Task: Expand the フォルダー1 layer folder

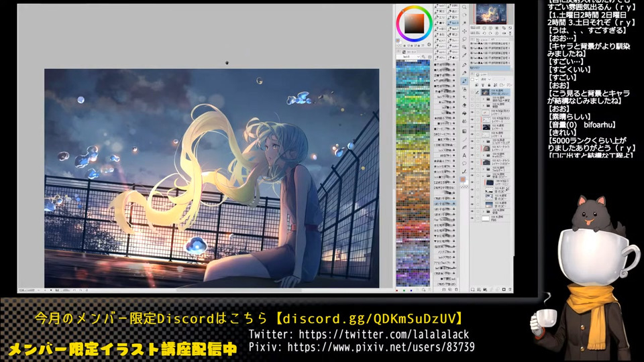Action: pos(484,169)
